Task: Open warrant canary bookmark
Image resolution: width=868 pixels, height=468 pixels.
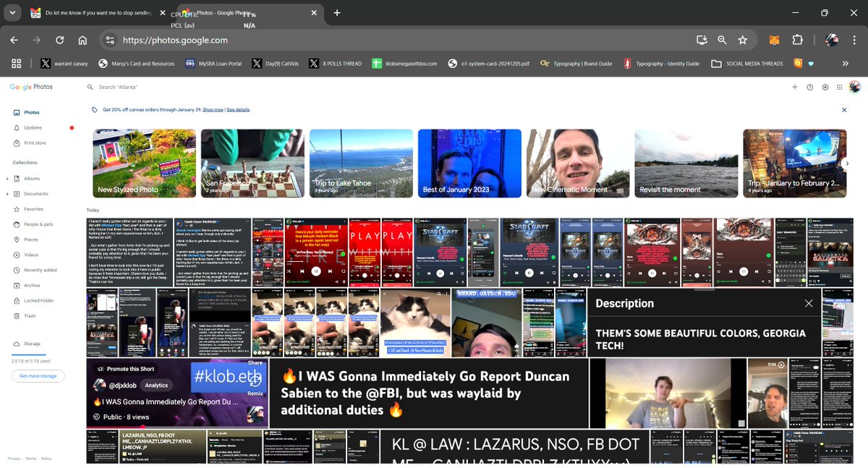Action: [64, 64]
